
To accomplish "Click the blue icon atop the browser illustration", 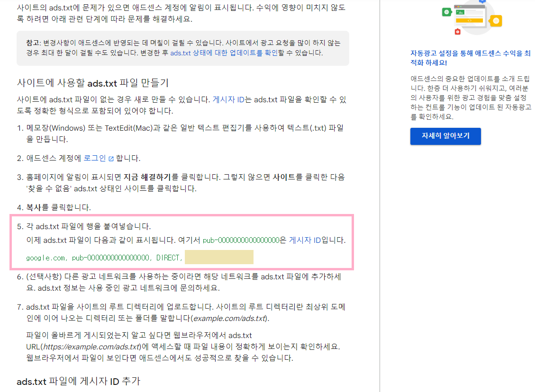I will (x=482, y=2).
